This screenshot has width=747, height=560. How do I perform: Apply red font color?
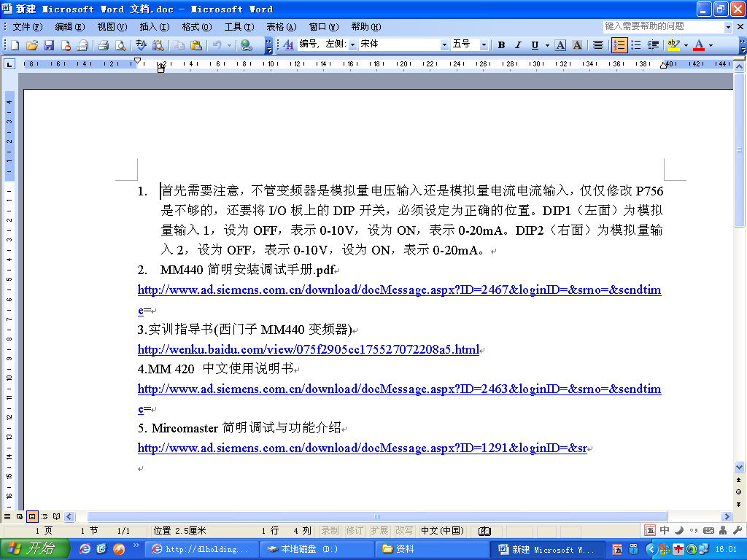[x=699, y=45]
